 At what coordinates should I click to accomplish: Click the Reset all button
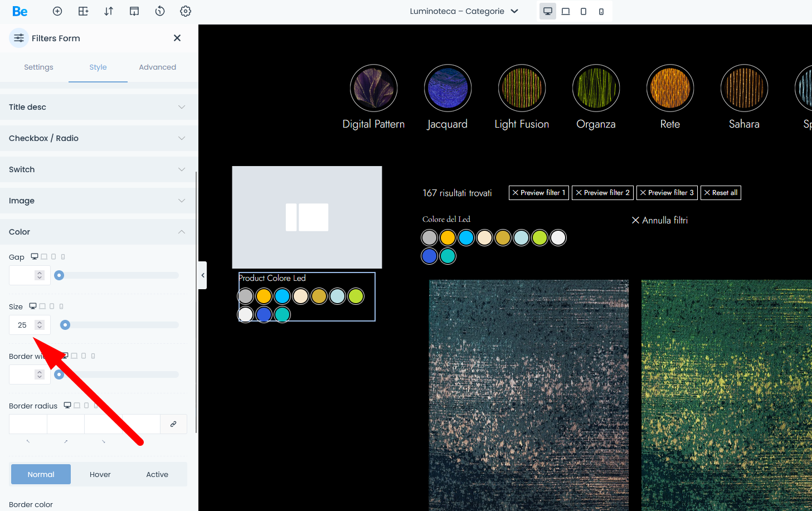pyautogui.click(x=721, y=193)
